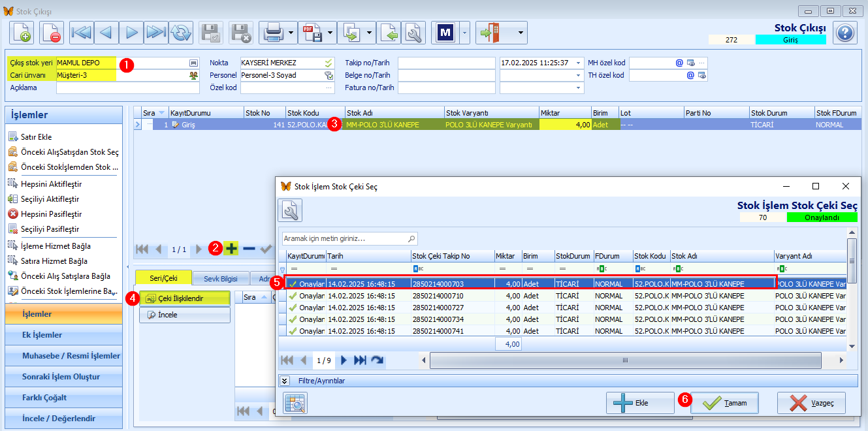The image size is (868, 431).
Task: Click Satır Ekle in İşlemler panel
Action: [x=36, y=137]
